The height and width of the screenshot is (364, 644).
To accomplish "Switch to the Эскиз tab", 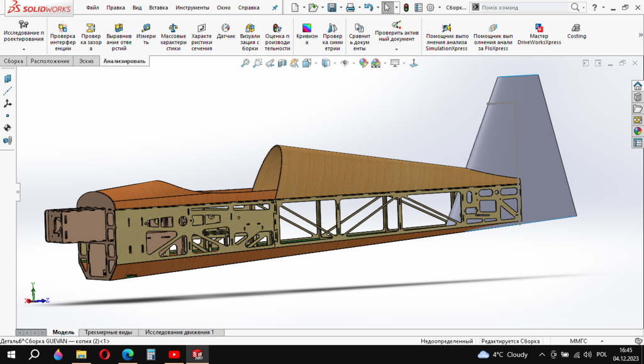I will tap(86, 61).
